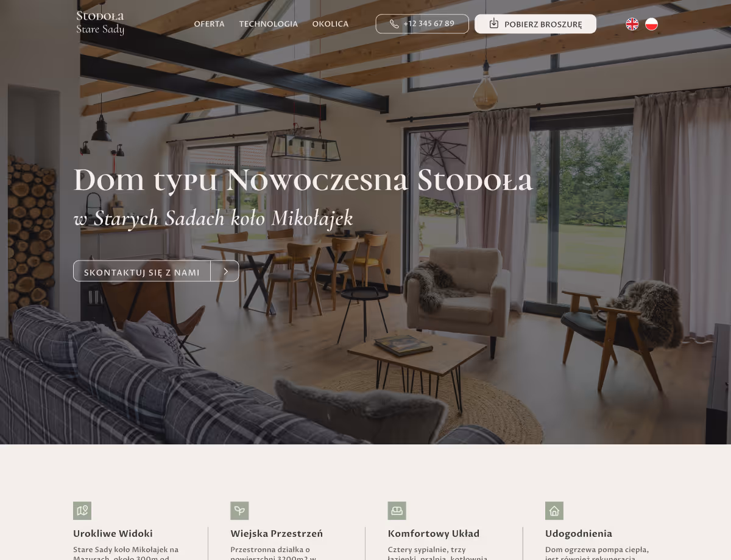Switch language via the UK flag icon
This screenshot has height=560, width=731.
coord(632,24)
